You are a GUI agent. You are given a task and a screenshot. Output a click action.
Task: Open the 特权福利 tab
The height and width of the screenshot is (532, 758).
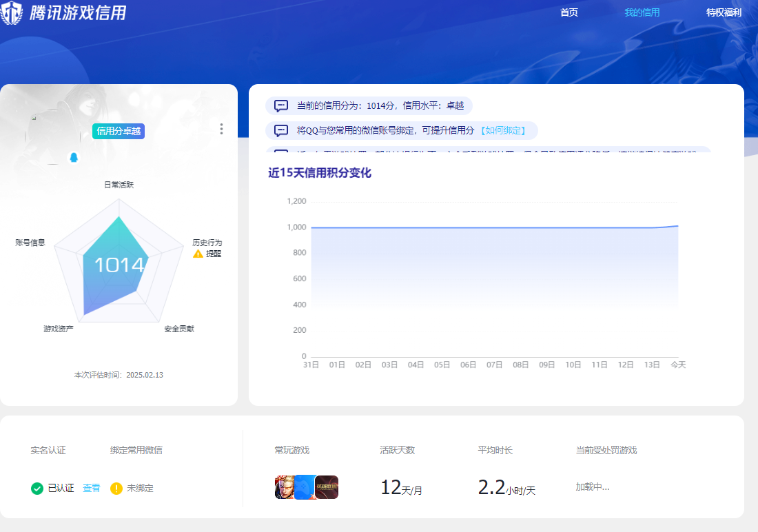(x=724, y=12)
